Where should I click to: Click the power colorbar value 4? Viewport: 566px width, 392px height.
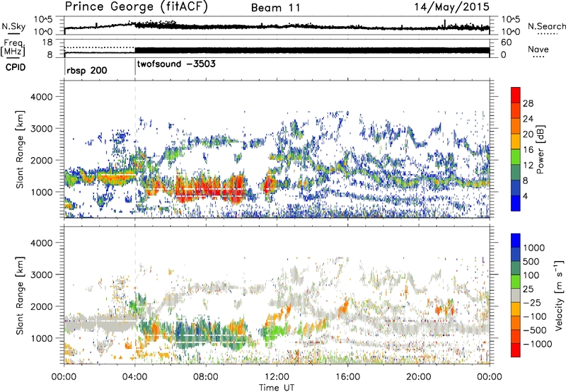[525, 196]
